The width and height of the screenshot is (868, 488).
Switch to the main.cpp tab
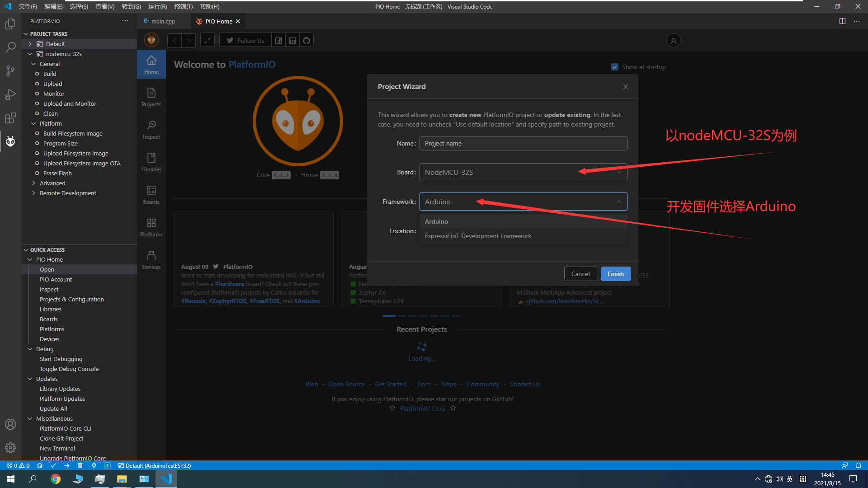(163, 21)
